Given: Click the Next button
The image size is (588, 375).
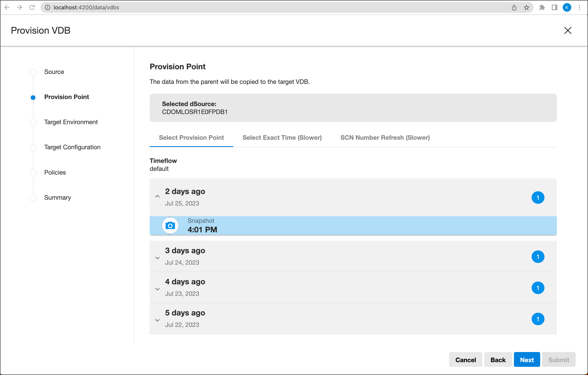Looking at the screenshot, I should click(527, 360).
